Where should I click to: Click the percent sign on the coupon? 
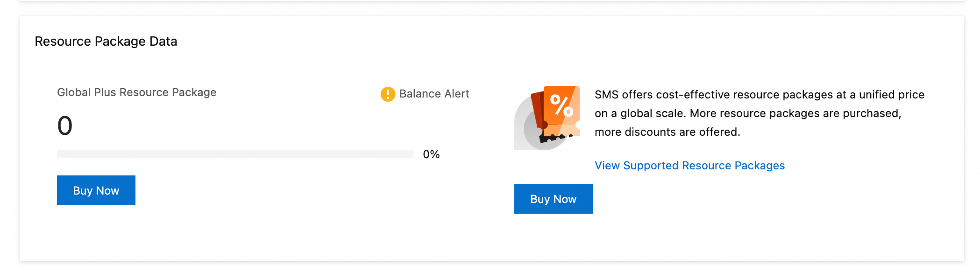click(561, 105)
